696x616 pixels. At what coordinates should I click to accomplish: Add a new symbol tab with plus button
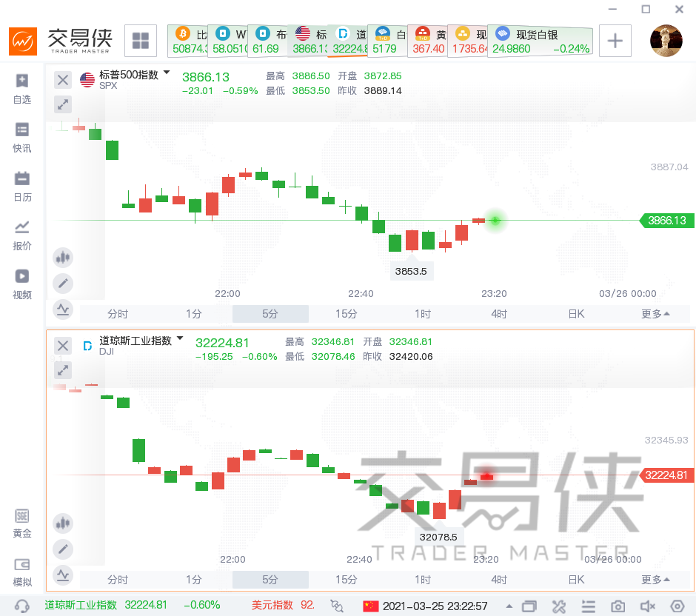pos(615,41)
